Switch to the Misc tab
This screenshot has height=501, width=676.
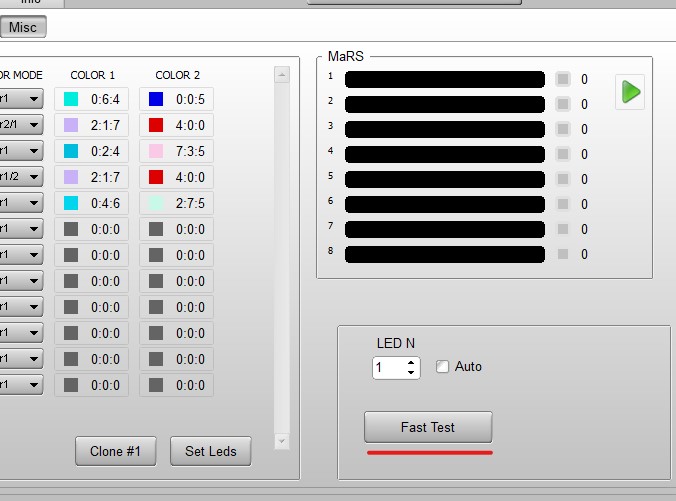pyautogui.click(x=23, y=27)
